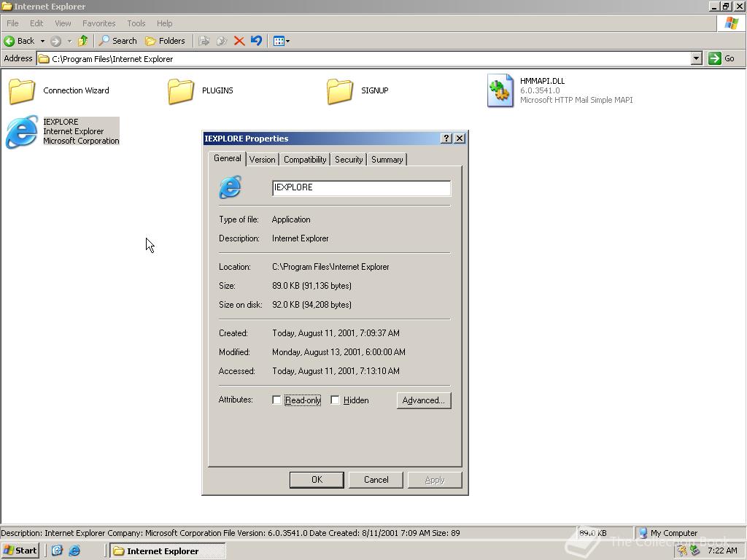
Task: Go up one folder level icon
Action: [83, 41]
